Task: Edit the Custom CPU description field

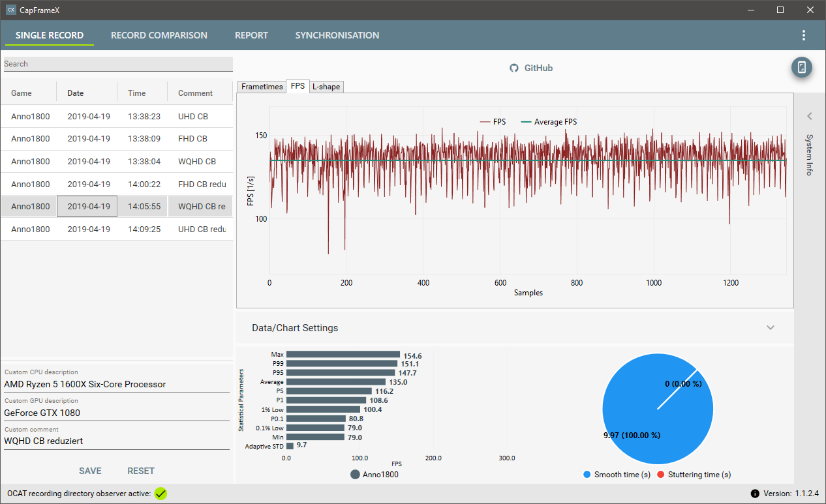Action: coord(117,384)
